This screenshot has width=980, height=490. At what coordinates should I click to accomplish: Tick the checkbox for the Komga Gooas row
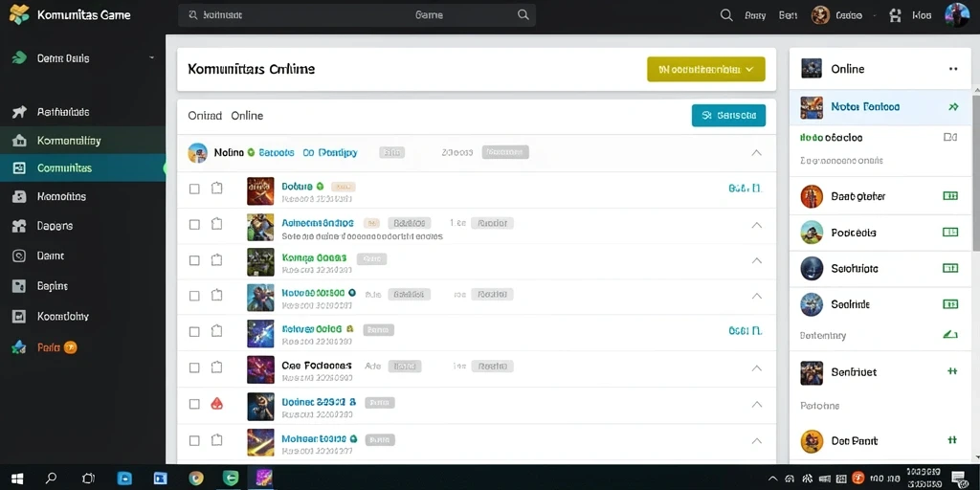(194, 260)
